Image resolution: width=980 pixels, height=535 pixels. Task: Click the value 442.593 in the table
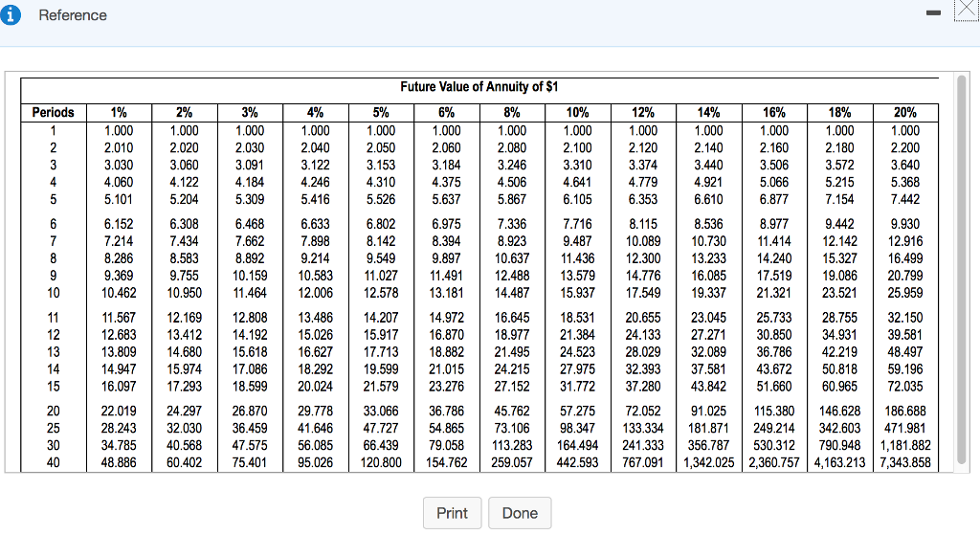point(577,463)
